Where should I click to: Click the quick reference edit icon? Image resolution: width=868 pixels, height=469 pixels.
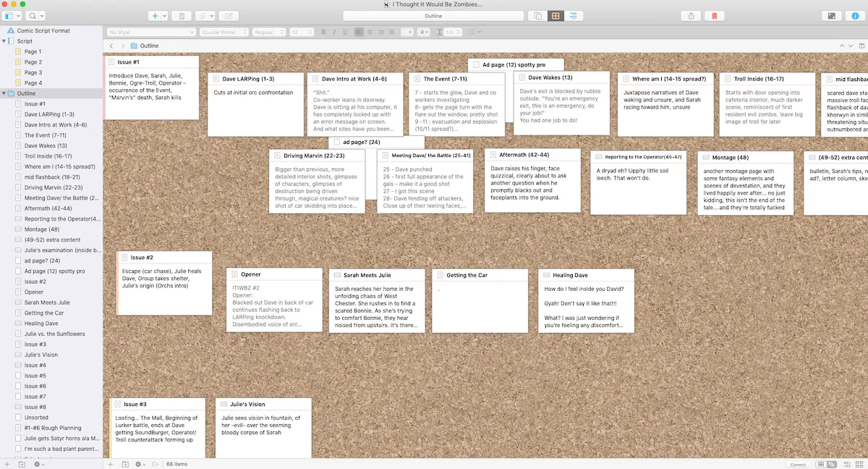pos(228,15)
